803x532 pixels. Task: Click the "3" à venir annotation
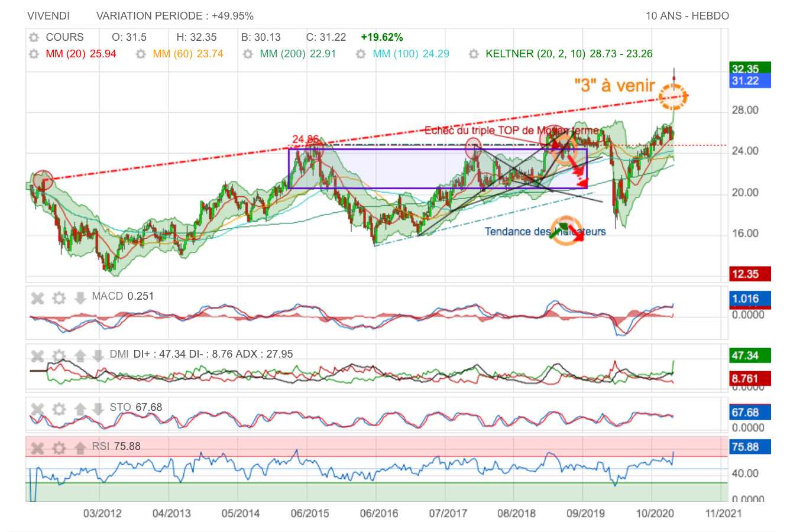coord(614,85)
